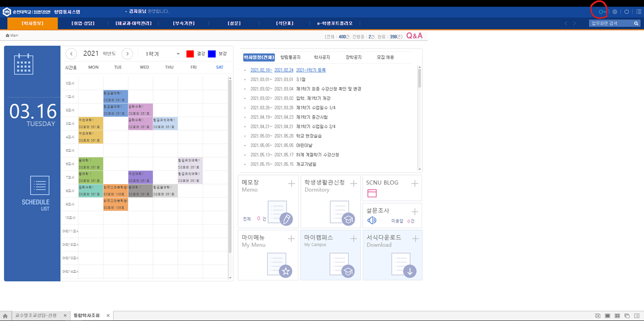Go to previous academic year with left arrow
This screenshot has height=321, width=644.
click(x=71, y=54)
